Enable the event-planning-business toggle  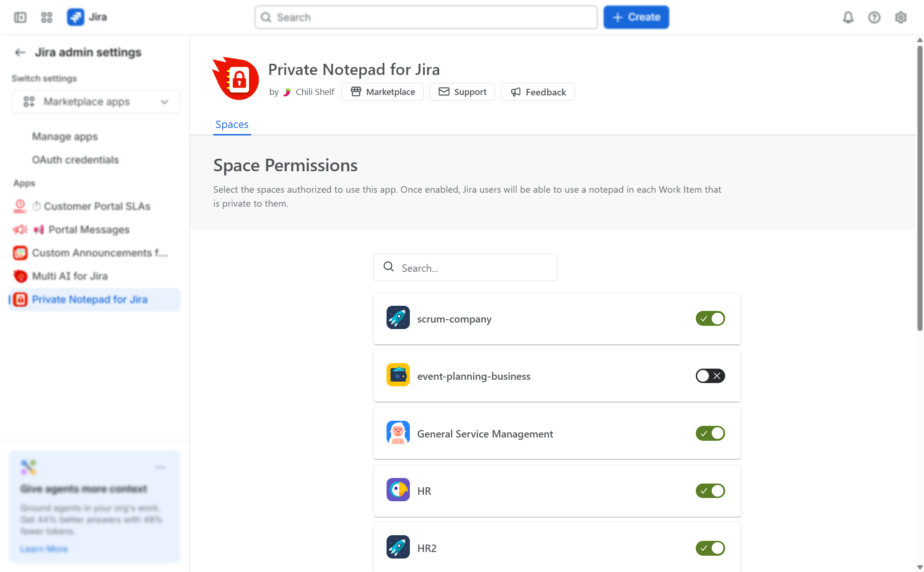click(x=710, y=376)
